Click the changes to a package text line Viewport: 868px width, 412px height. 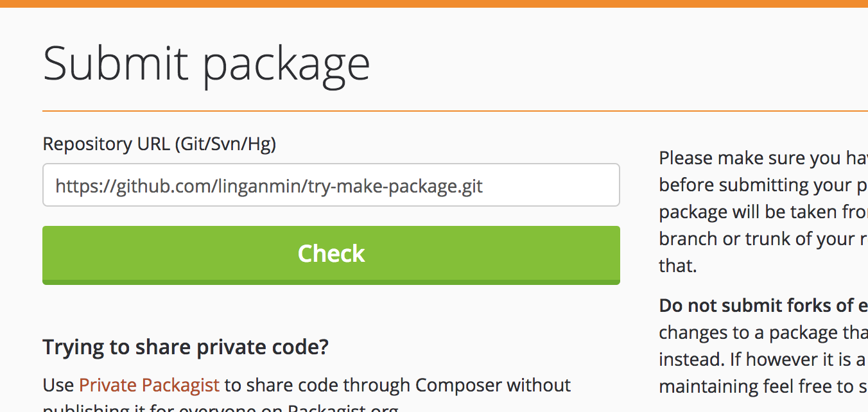tap(763, 332)
